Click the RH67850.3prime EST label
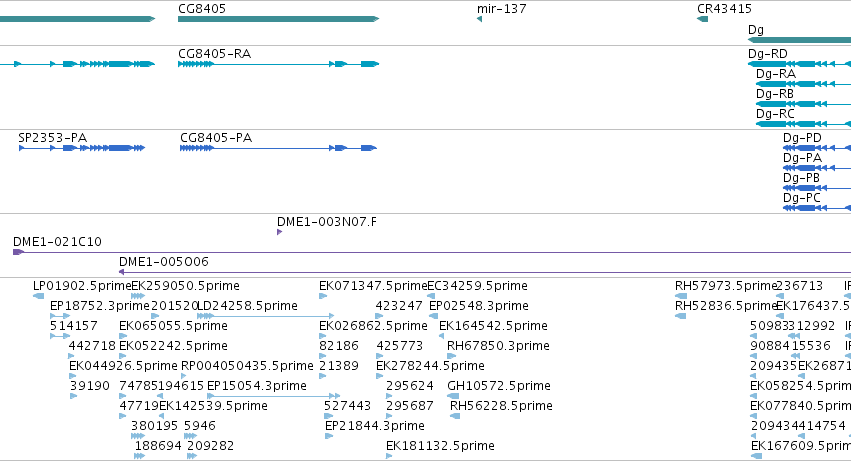This screenshot has width=851, height=461. (x=498, y=346)
